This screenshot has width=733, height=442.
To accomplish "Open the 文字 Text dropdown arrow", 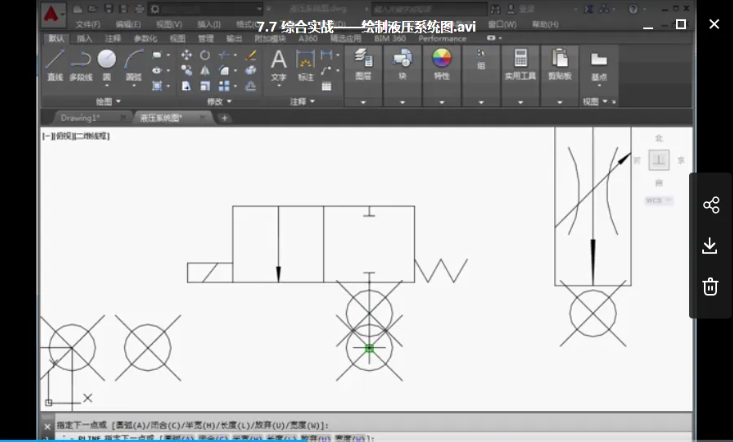I will pyautogui.click(x=279, y=86).
